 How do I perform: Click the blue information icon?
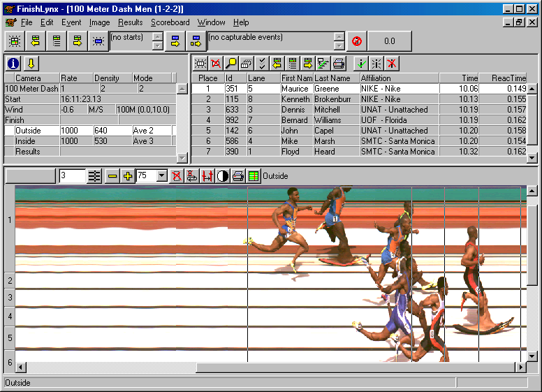click(x=13, y=64)
